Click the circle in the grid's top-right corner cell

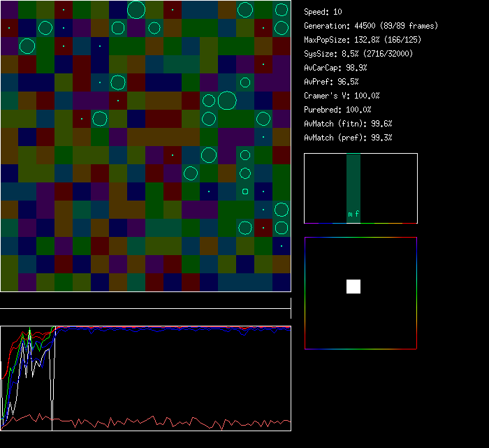click(282, 10)
